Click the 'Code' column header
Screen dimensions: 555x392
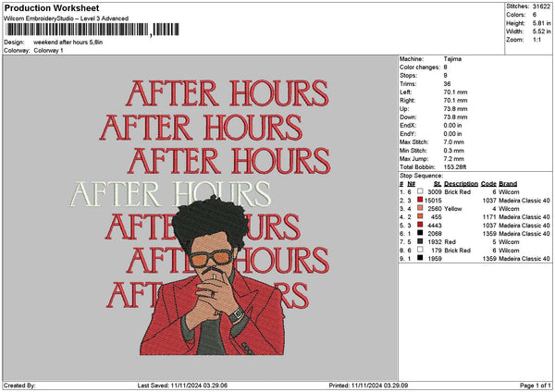coord(488,184)
